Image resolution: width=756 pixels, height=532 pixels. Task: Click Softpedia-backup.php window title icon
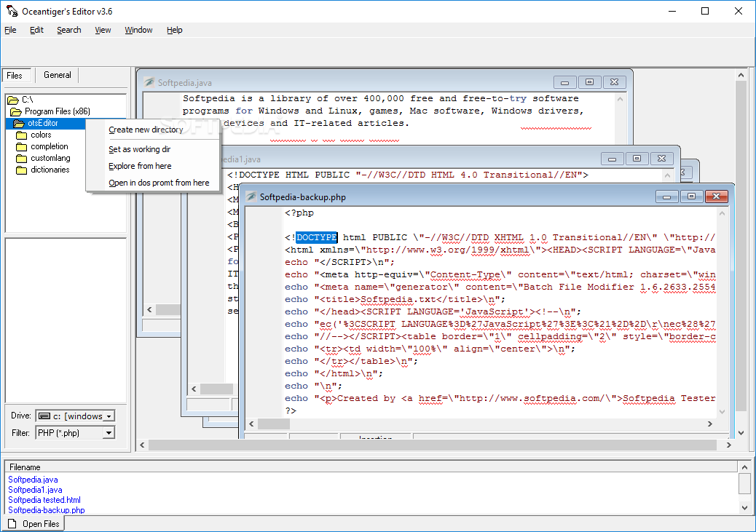click(251, 196)
